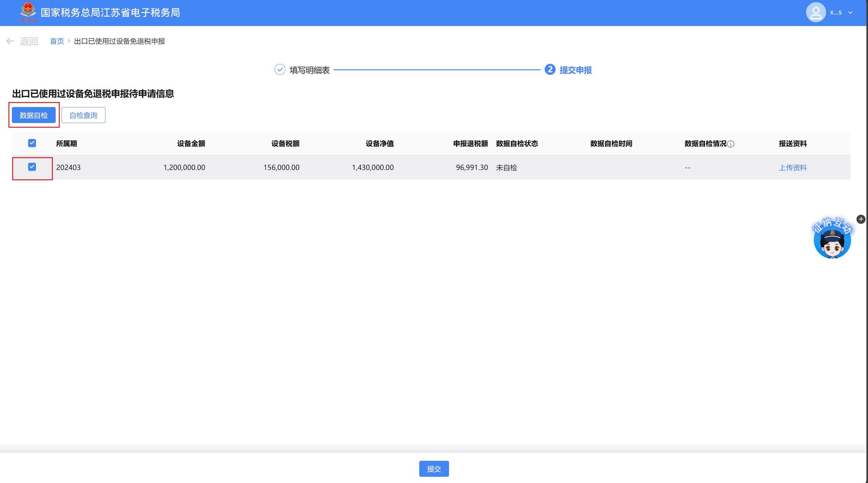
Task: Open the 征纳互动 assistant mascot
Action: click(x=832, y=240)
